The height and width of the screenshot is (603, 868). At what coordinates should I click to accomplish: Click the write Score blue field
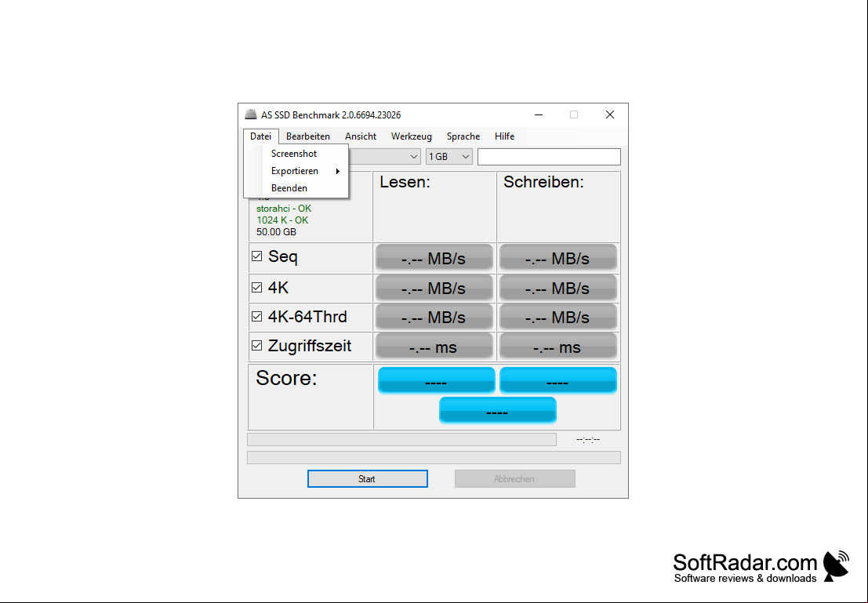coord(558,380)
